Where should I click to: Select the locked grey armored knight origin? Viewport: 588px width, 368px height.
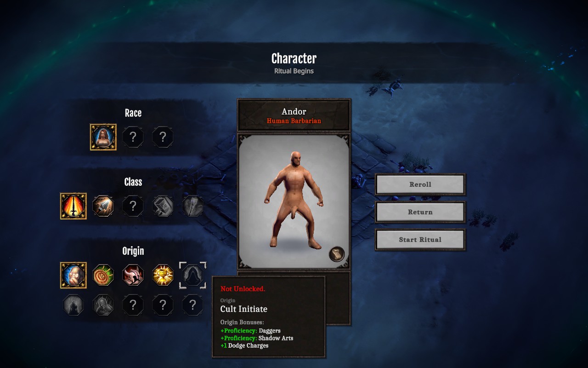pyautogui.click(x=103, y=305)
